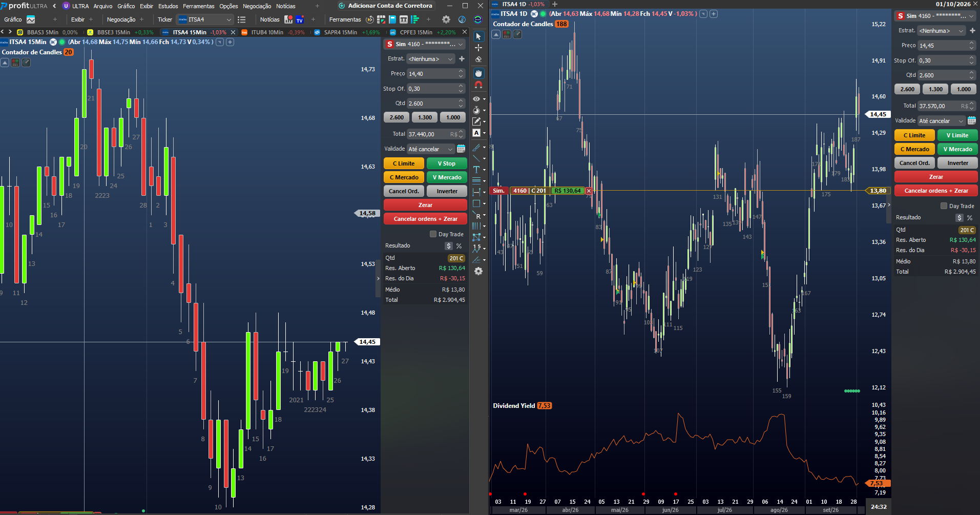This screenshot has width=980, height=515.
Task: Enable the hand pan tool
Action: (478, 73)
